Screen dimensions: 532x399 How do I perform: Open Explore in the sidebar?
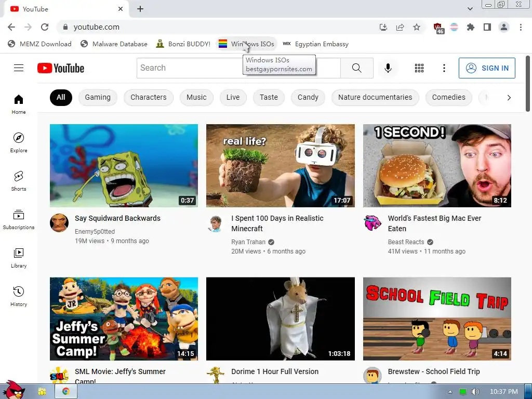19,142
